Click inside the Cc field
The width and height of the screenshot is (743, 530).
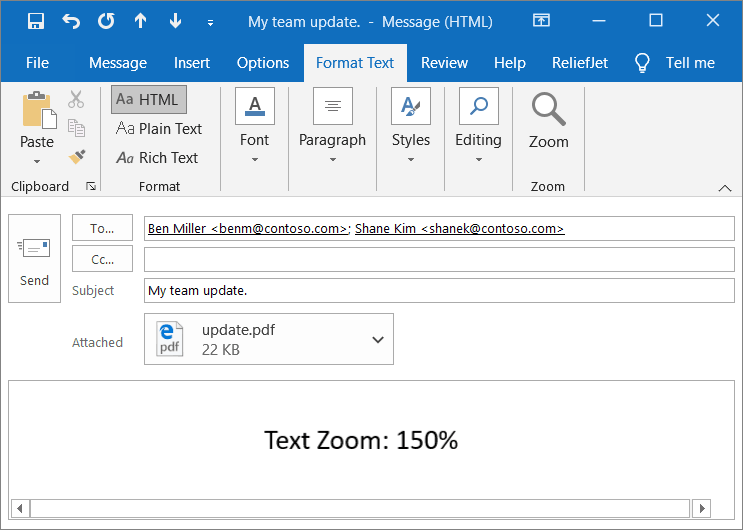pyautogui.click(x=439, y=259)
